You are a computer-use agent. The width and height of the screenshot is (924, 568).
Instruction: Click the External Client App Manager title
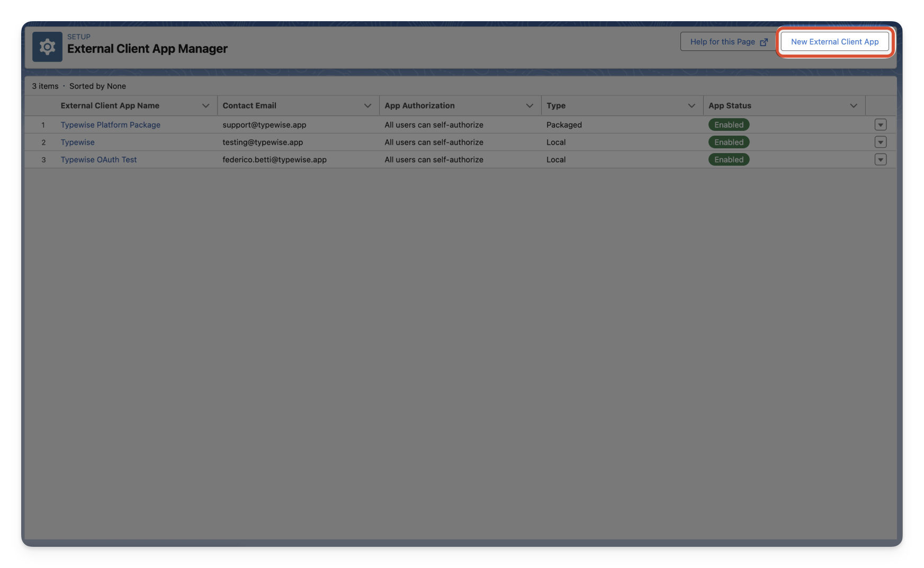pos(147,49)
